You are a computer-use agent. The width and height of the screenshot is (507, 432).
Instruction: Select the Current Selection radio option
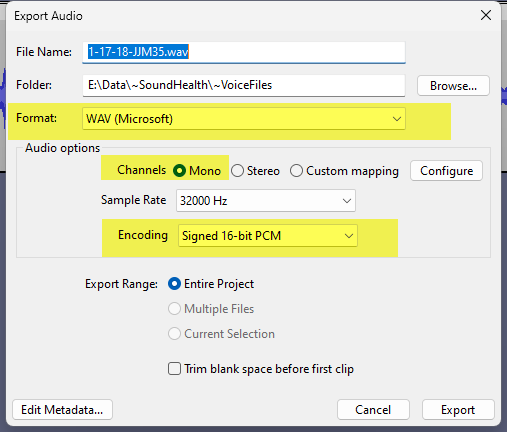174,334
